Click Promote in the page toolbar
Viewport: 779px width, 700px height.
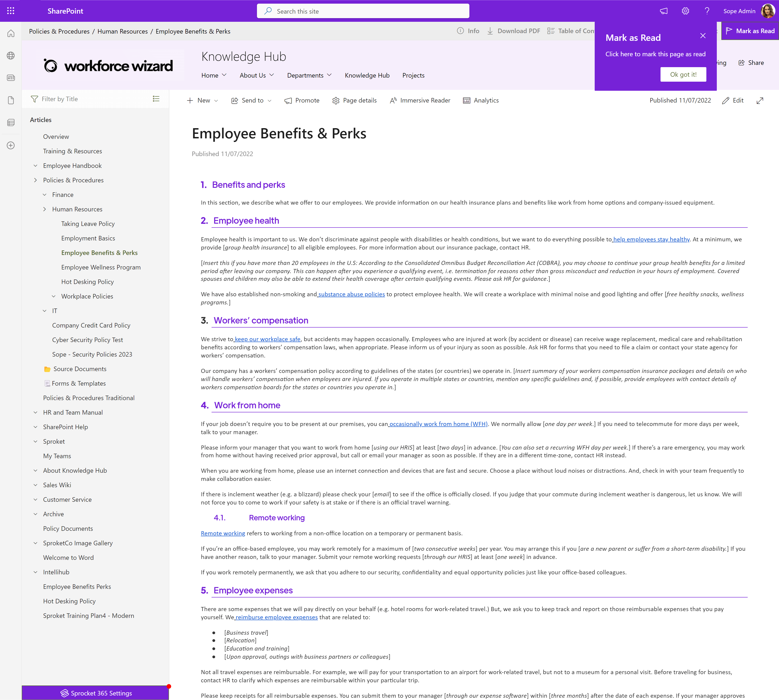(x=302, y=100)
